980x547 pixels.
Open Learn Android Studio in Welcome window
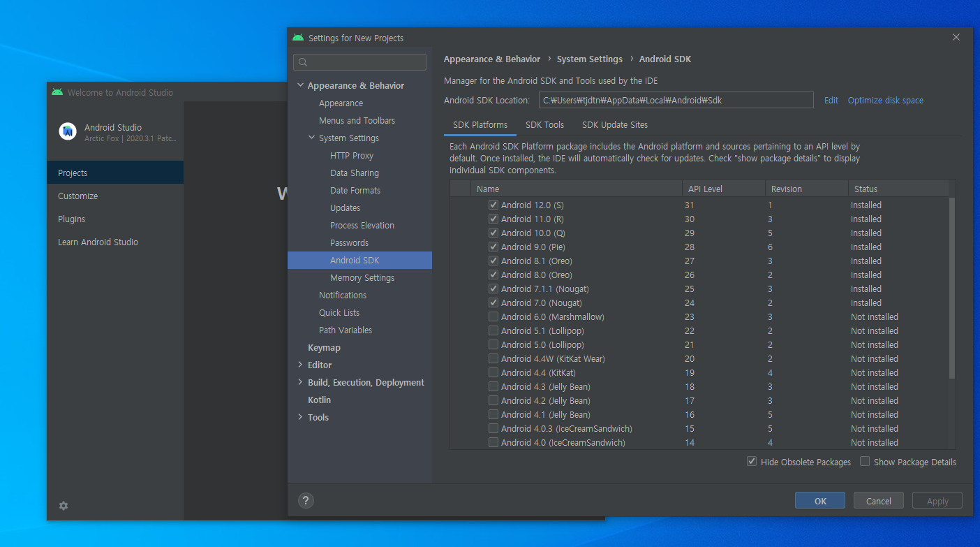pos(115,242)
